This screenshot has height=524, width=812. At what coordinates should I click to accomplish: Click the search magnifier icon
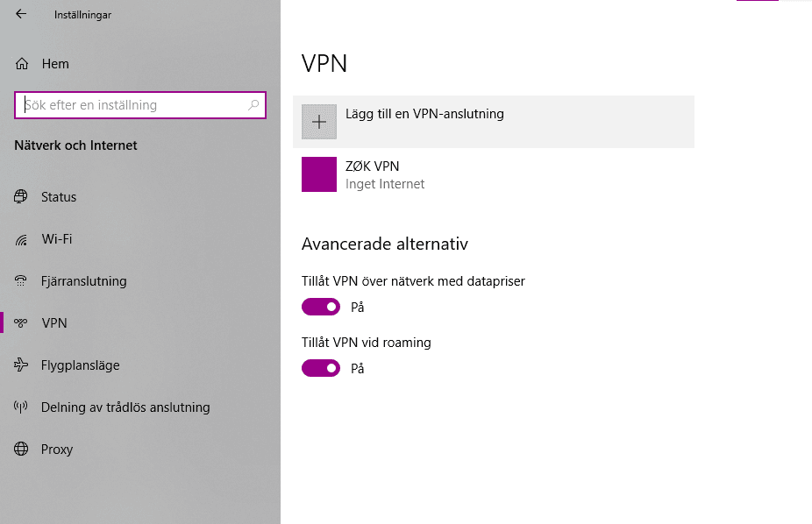coord(253,105)
